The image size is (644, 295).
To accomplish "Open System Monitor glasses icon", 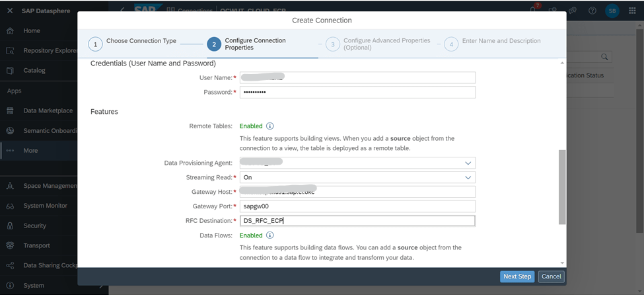I will [11, 206].
